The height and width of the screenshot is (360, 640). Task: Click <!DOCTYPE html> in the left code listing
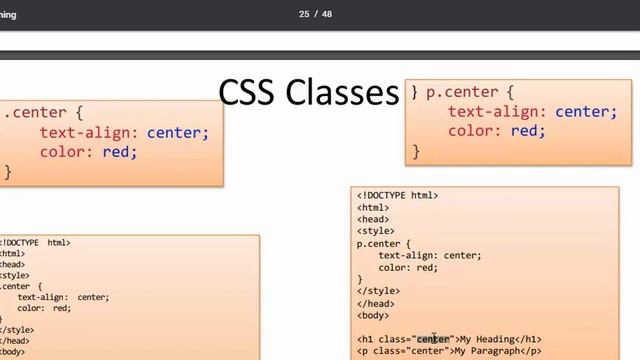(x=34, y=243)
